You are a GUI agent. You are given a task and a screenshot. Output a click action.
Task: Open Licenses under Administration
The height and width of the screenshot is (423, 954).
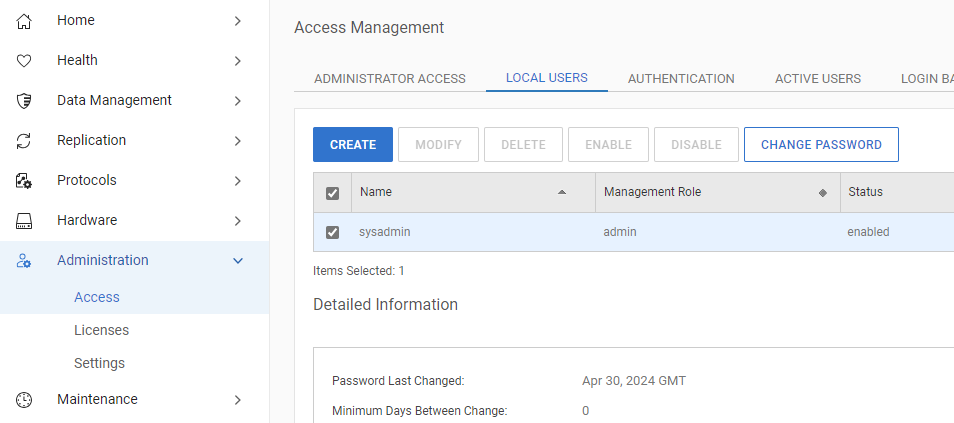coord(101,330)
